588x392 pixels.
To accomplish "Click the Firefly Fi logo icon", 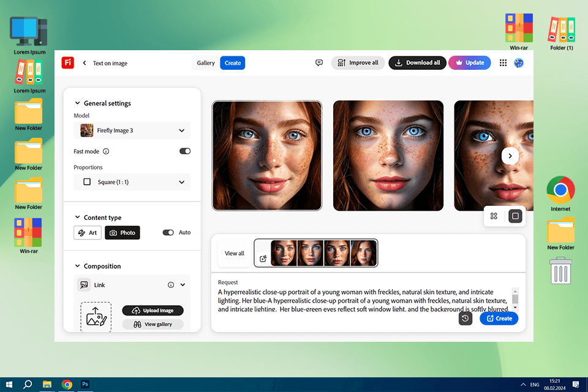I will (68, 62).
